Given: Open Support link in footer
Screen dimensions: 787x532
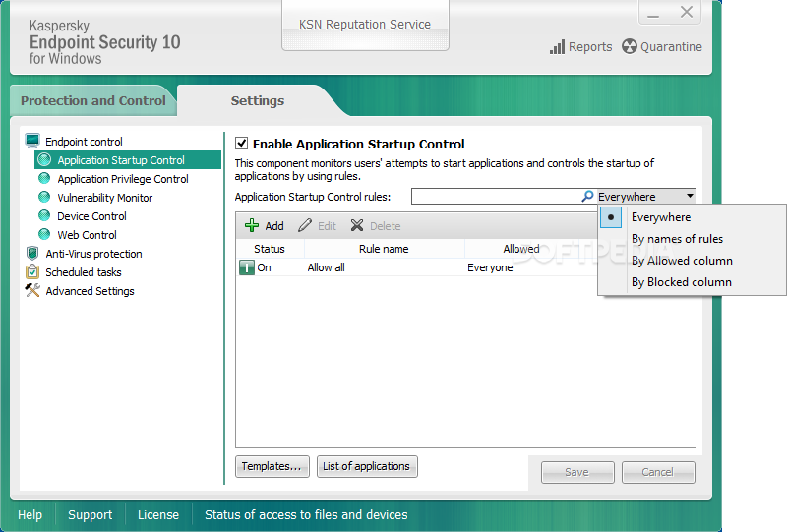Looking at the screenshot, I should pyautogui.click(x=91, y=515).
